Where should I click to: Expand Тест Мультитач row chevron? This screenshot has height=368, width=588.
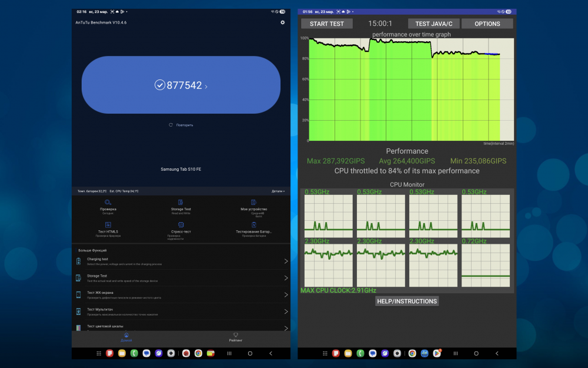pyautogui.click(x=286, y=311)
